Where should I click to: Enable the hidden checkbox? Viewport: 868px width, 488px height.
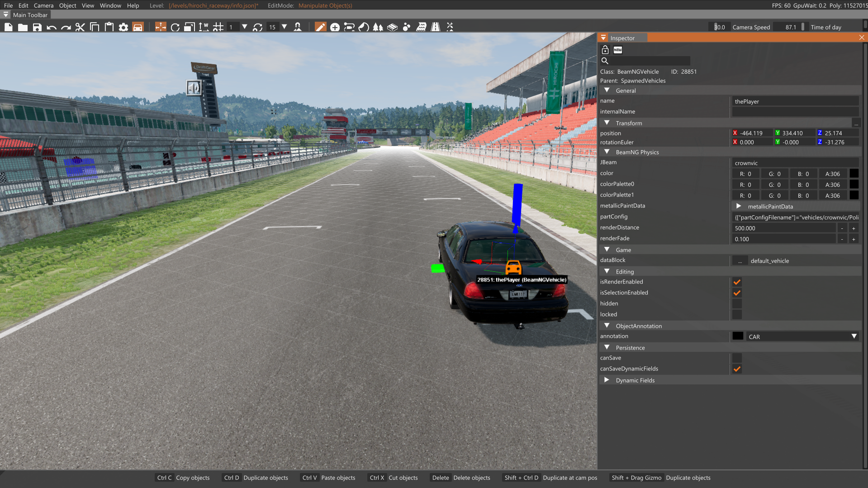coord(737,303)
